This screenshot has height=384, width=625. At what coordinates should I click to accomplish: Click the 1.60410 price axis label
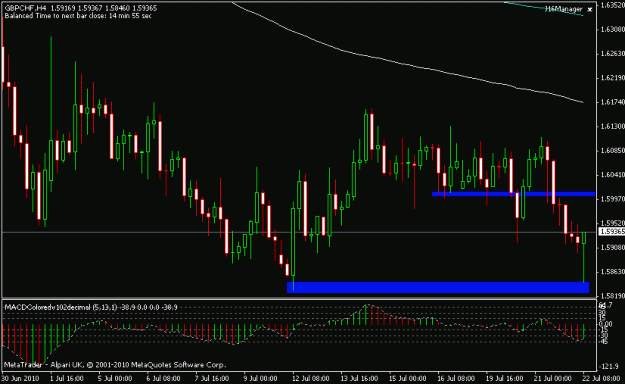click(612, 175)
